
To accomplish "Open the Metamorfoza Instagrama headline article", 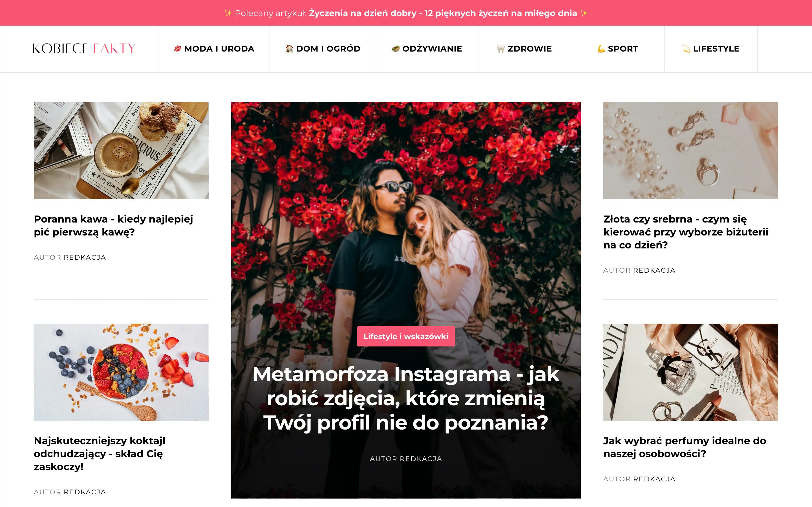I will 406,398.
